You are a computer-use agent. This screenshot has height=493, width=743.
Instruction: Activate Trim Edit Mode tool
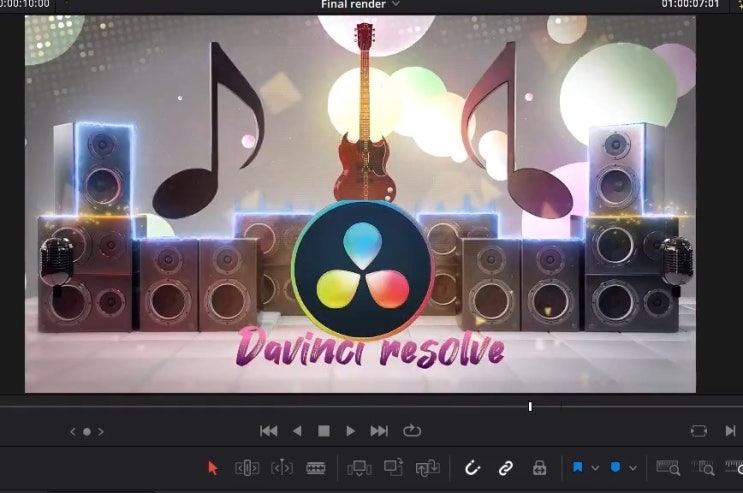tap(247, 468)
